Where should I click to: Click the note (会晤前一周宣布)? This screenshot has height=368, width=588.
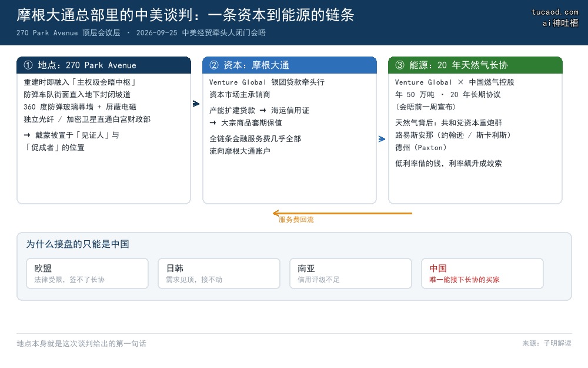(426, 107)
